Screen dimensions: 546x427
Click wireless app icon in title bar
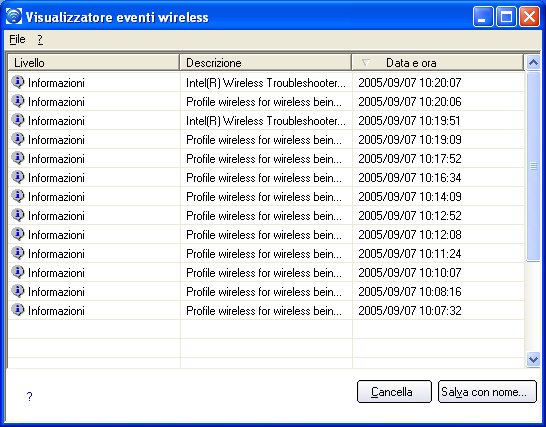pyautogui.click(x=14, y=16)
